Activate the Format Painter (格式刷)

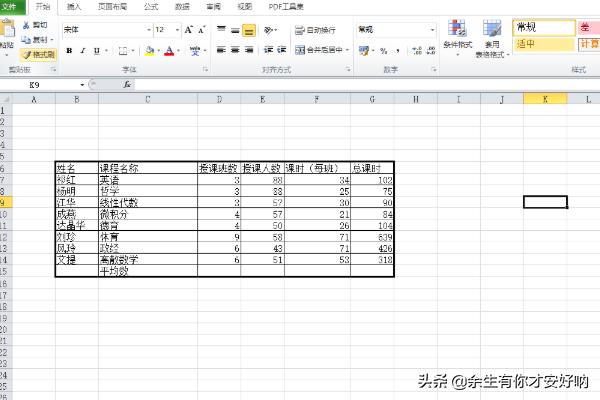coord(38,55)
